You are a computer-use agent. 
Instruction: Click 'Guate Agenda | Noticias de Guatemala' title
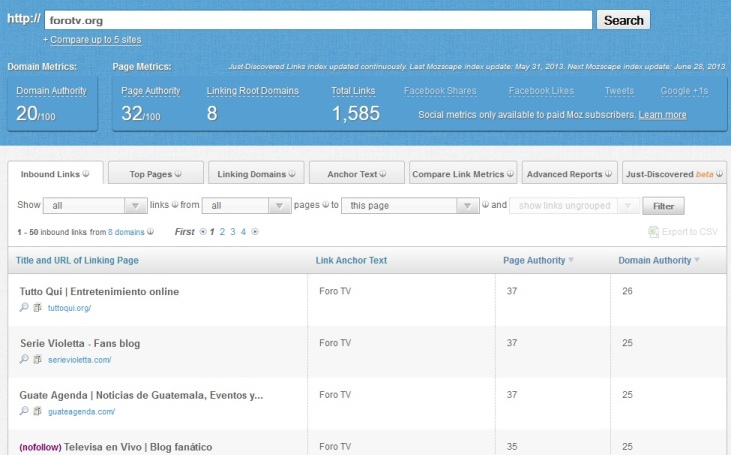[141, 395]
